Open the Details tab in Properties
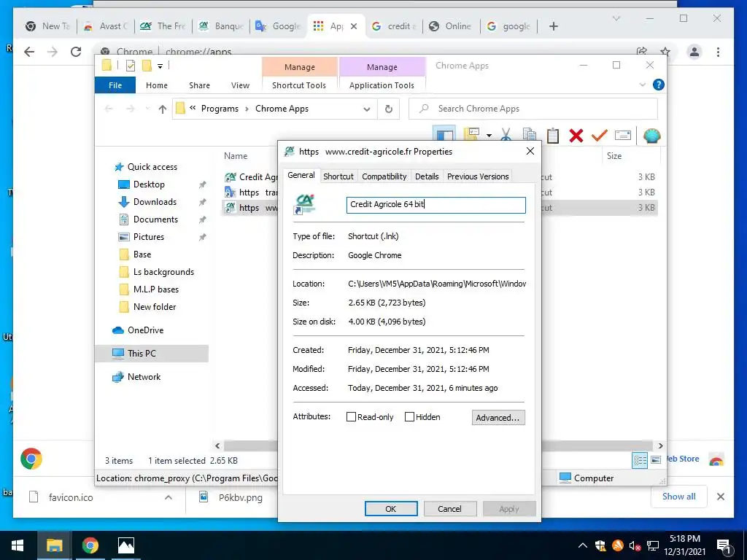The width and height of the screenshot is (747, 560). (426, 176)
